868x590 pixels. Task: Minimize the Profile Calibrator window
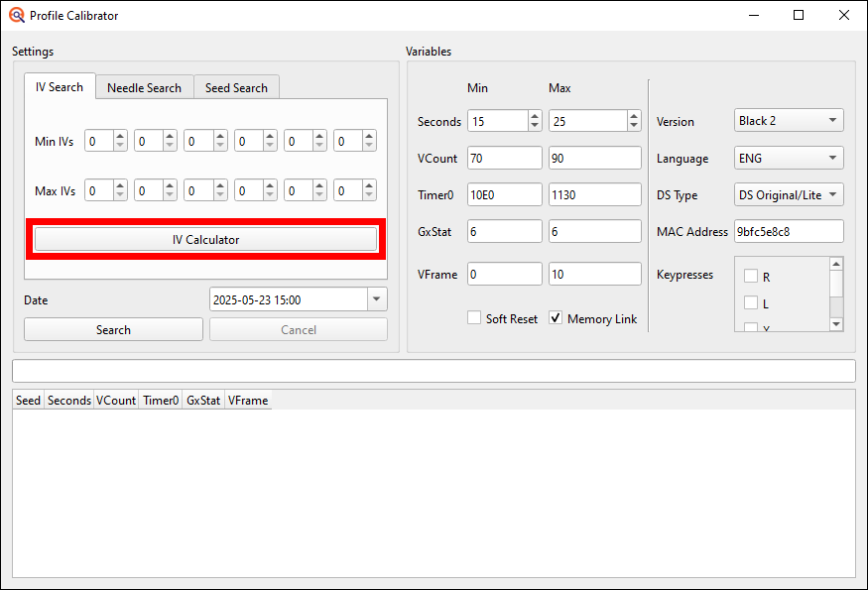click(753, 15)
